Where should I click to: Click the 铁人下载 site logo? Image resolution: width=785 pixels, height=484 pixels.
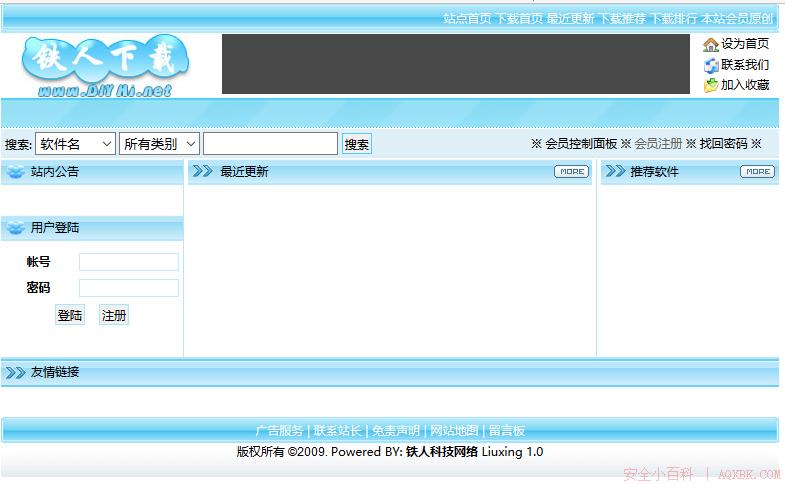click(x=105, y=66)
